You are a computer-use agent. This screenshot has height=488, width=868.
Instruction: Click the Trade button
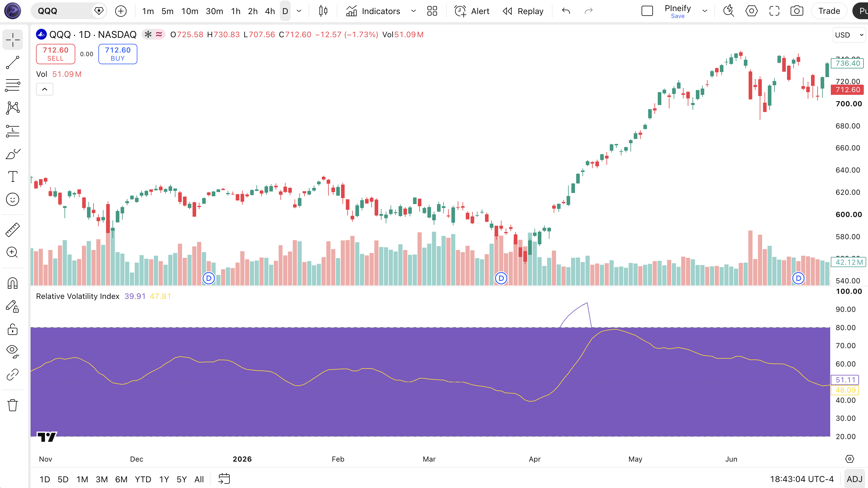[829, 11]
